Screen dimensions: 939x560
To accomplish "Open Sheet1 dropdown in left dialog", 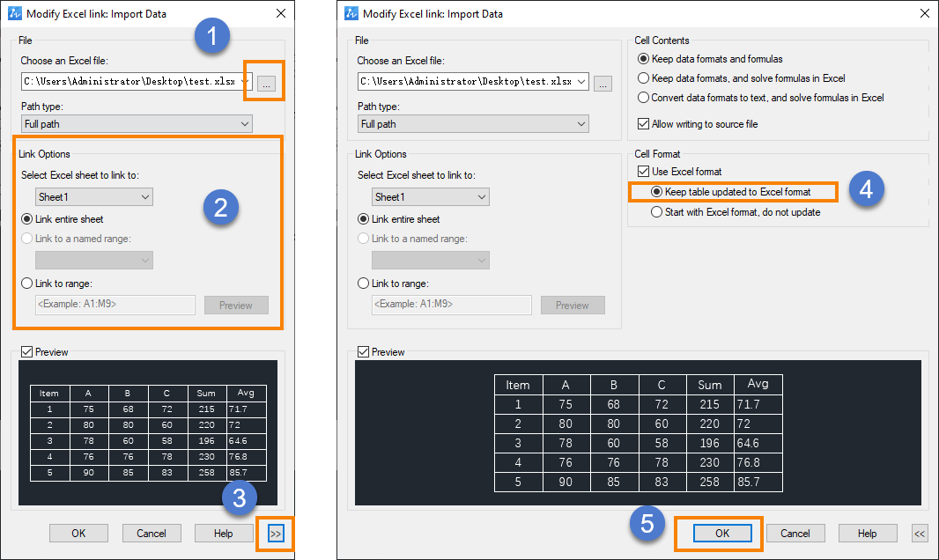I will pos(94,197).
